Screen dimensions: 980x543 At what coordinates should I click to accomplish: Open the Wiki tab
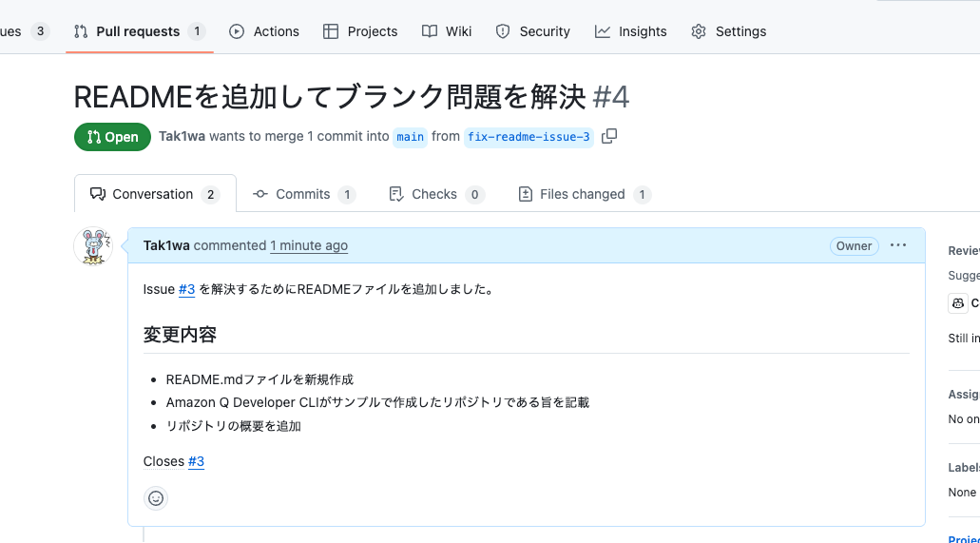point(447,31)
